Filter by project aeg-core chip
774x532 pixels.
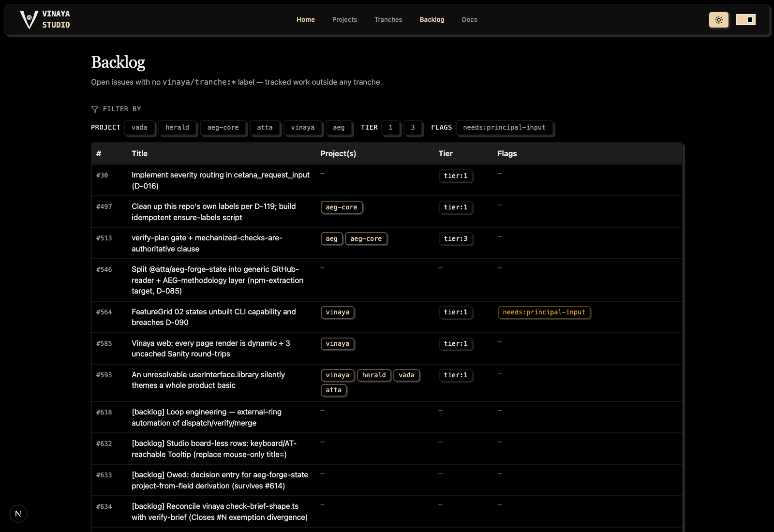click(x=223, y=128)
